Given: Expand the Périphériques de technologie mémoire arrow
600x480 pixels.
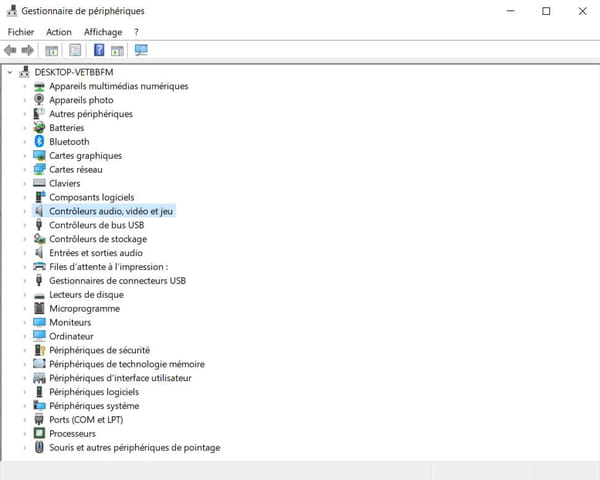Looking at the screenshot, I should pos(25,364).
